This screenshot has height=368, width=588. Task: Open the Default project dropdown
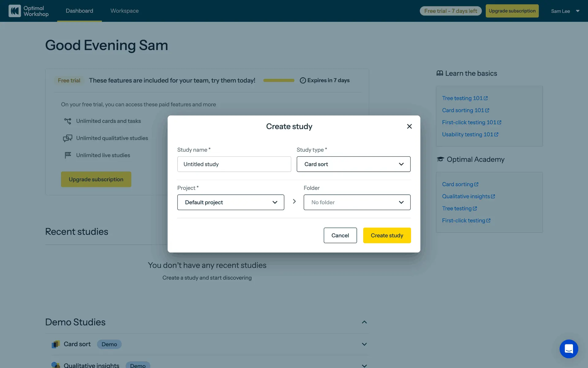[231, 202]
